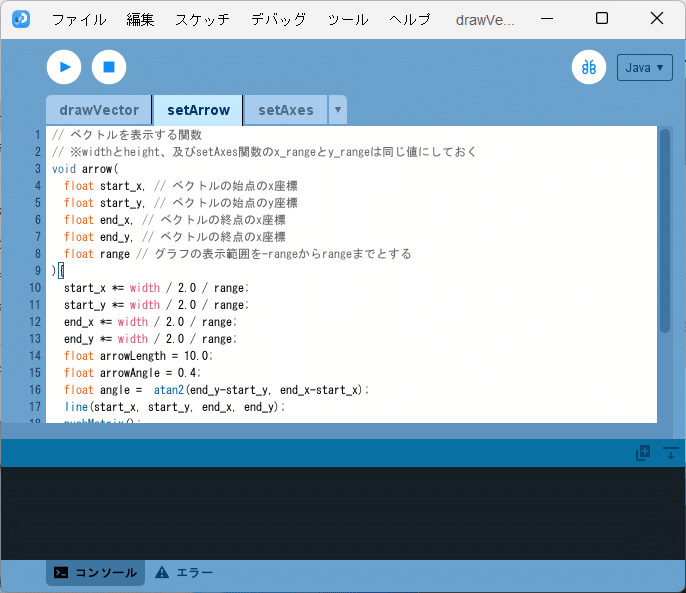Open the ヘルプ menu
Image resolution: width=686 pixels, height=593 pixels.
tap(410, 20)
